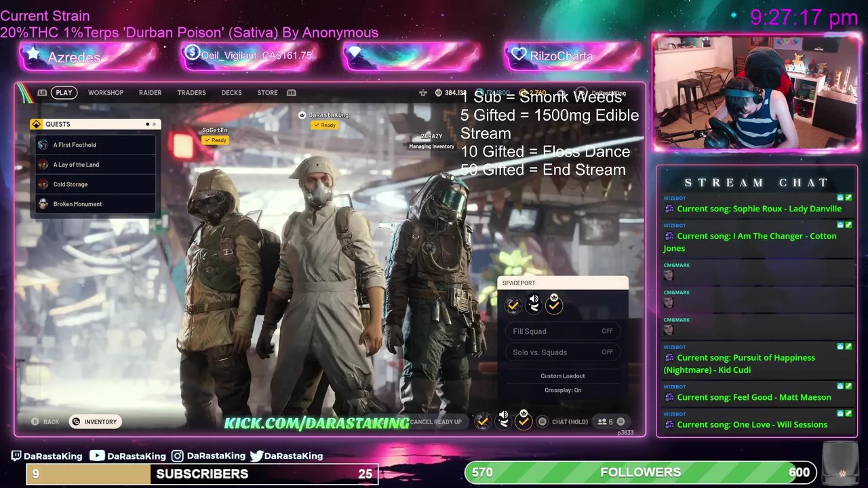Click CANCEL READY UP
868x488 pixels.
(435, 422)
